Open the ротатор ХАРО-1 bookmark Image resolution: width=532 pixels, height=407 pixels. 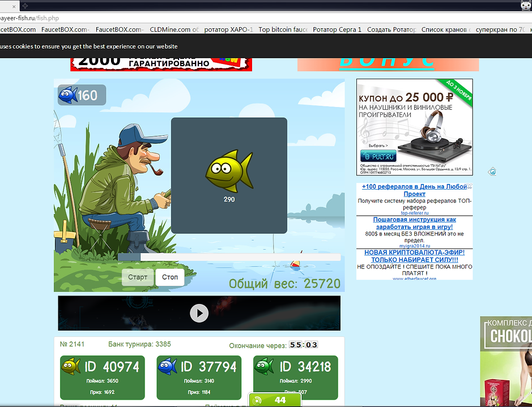click(x=228, y=29)
